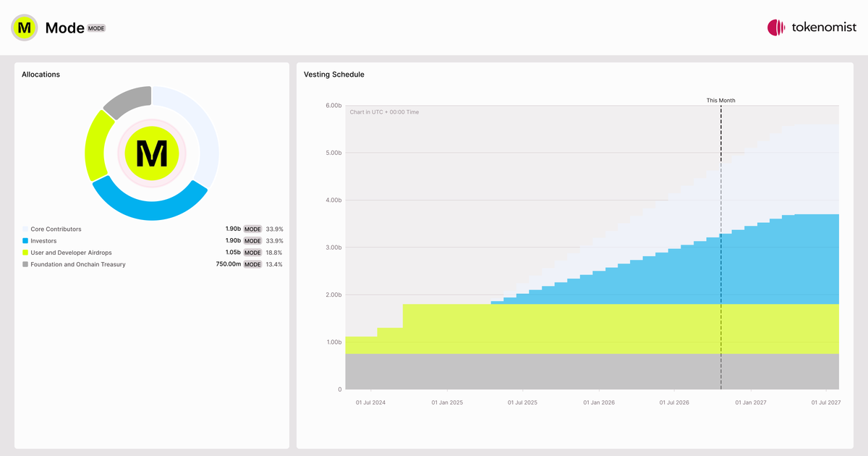Click the 01 Jul 2027 axis label
Viewport: 868px width, 456px height.
[x=825, y=402]
